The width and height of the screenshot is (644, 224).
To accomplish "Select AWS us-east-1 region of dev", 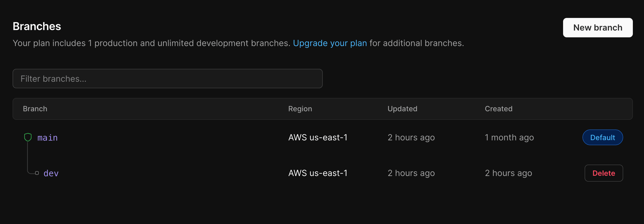I will [x=318, y=173].
